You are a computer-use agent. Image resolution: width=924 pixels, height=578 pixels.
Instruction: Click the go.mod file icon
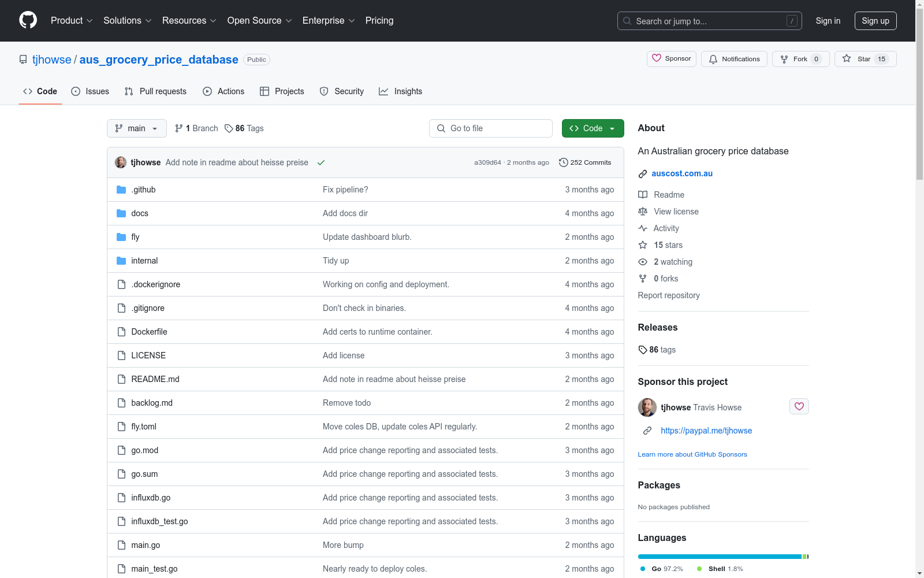[121, 450]
